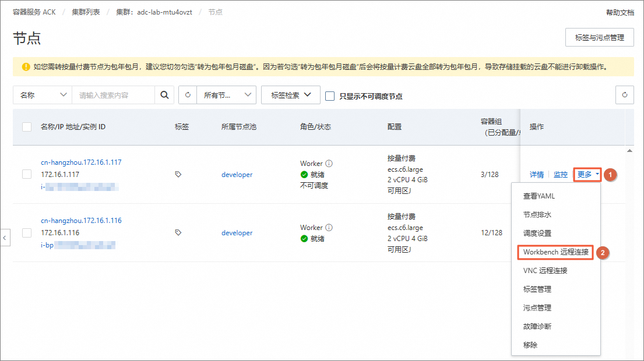
Task: Open the 名称 search-type dropdown
Action: [43, 95]
